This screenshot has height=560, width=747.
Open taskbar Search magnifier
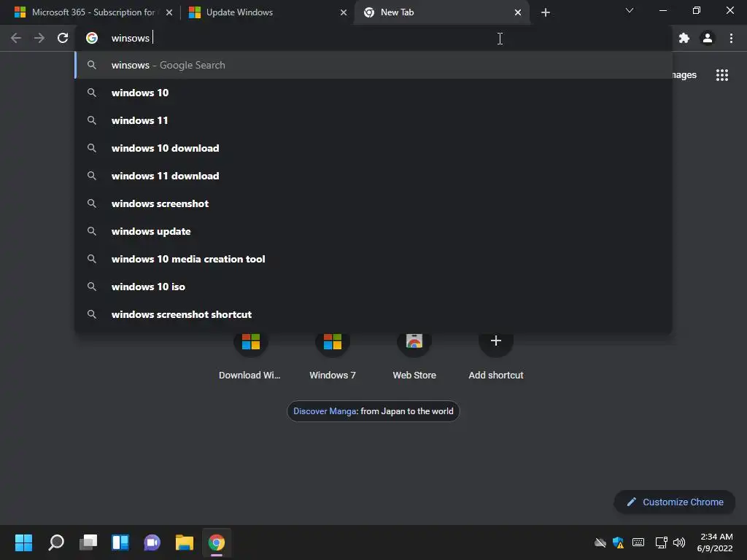tap(56, 542)
